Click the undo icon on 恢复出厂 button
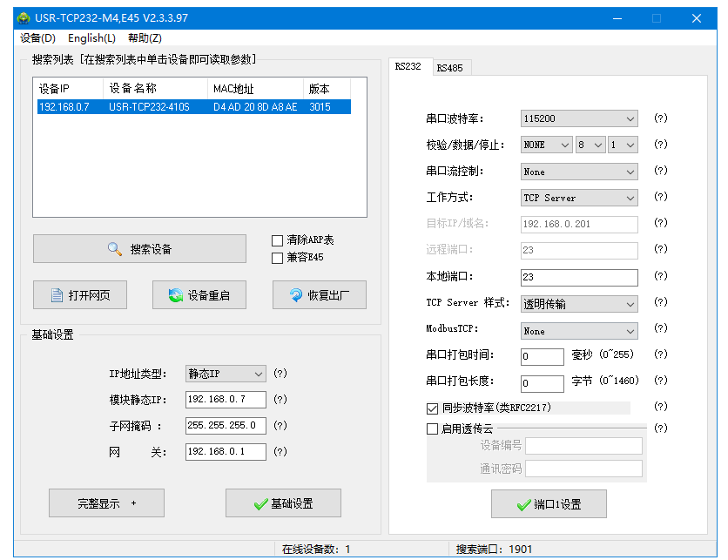 click(x=294, y=295)
